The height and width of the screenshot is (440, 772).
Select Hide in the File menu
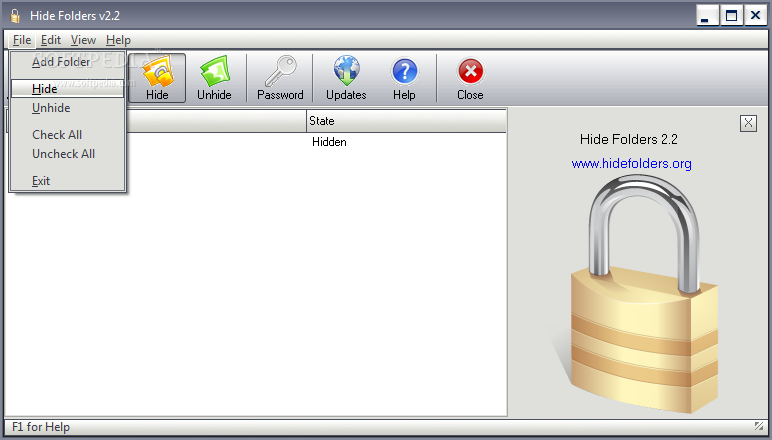(x=67, y=89)
